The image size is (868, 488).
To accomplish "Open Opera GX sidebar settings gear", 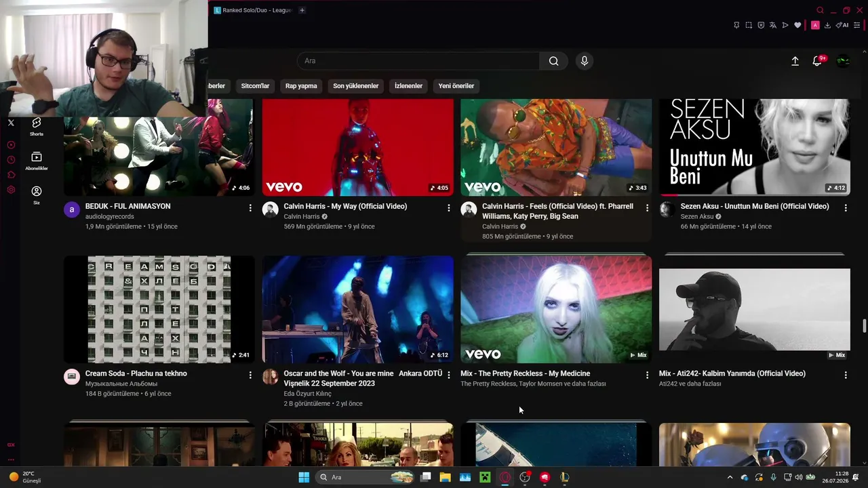I will coord(11,190).
